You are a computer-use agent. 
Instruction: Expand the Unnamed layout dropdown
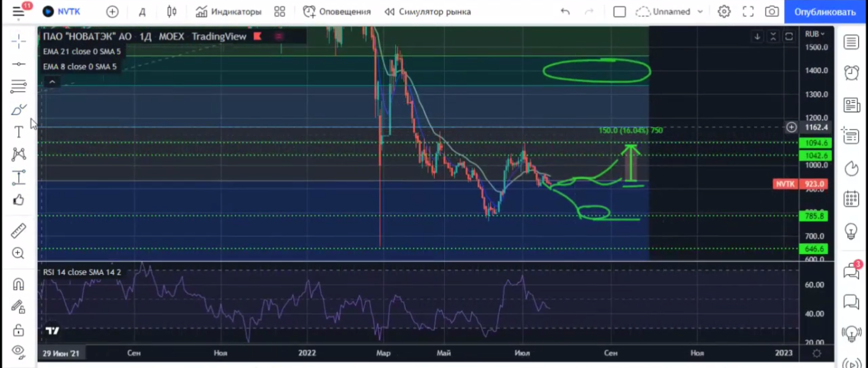point(700,12)
